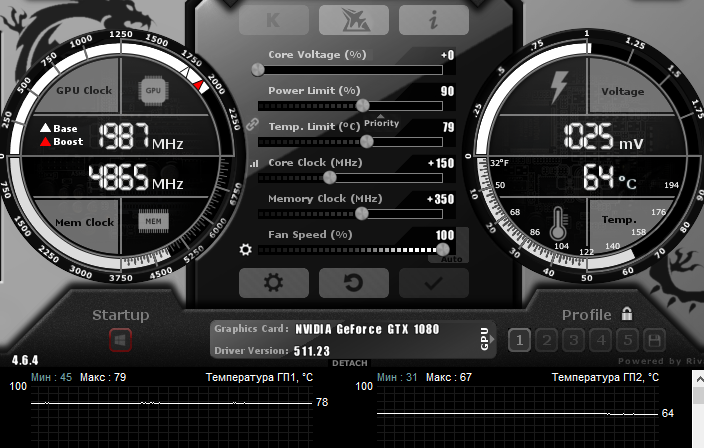The height and width of the screenshot is (448, 704).
Task: Click the Power Limit 90 value field
Action: (x=447, y=91)
